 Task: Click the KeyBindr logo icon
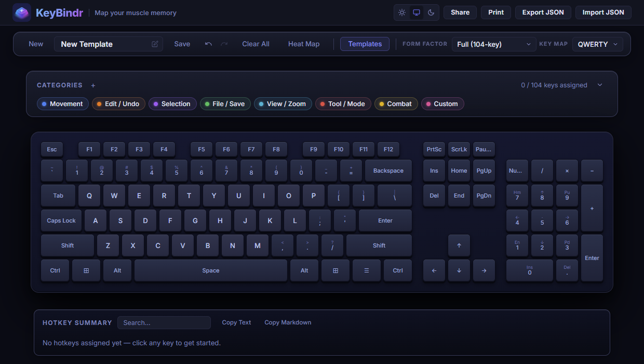[x=22, y=12]
